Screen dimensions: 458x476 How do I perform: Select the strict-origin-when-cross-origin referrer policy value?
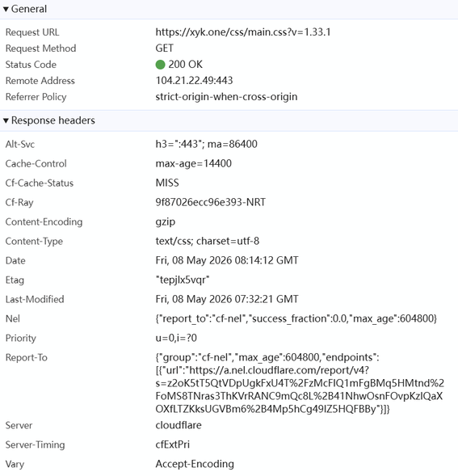coord(226,97)
